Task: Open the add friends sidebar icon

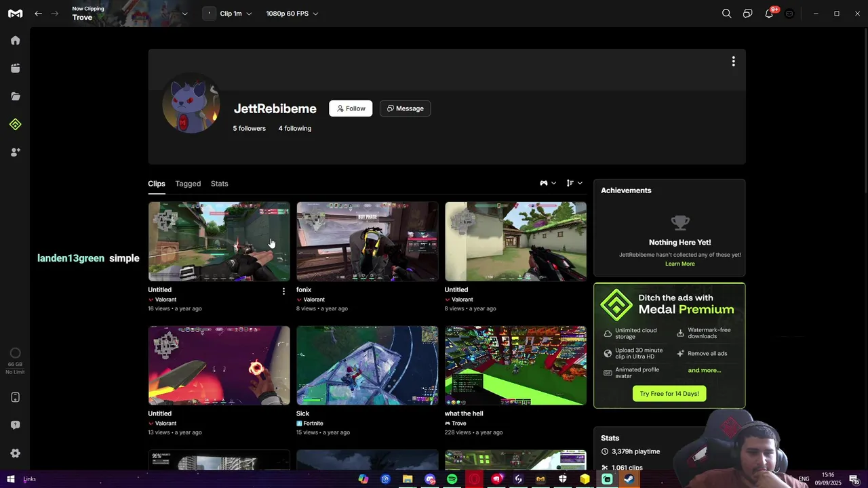Action: pyautogui.click(x=15, y=152)
